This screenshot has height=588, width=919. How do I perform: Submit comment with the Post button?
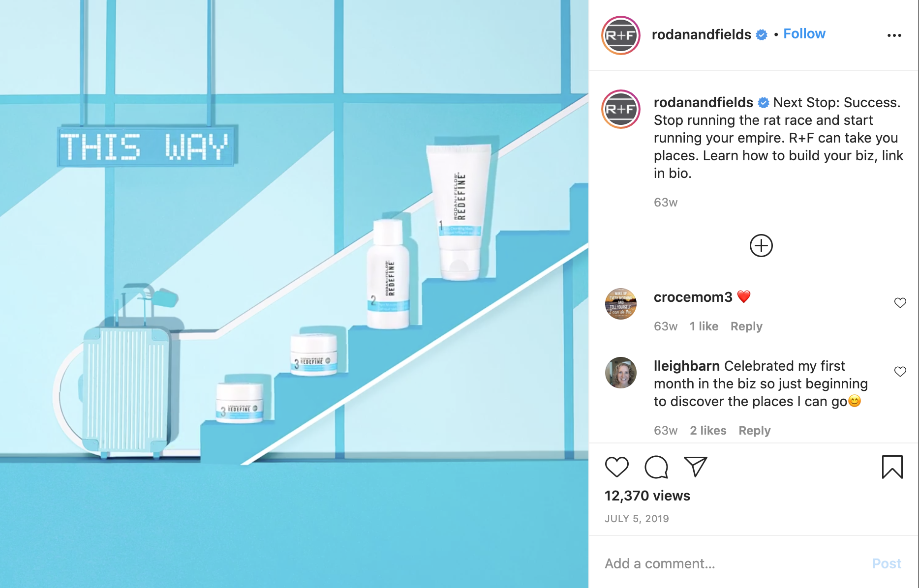click(887, 563)
